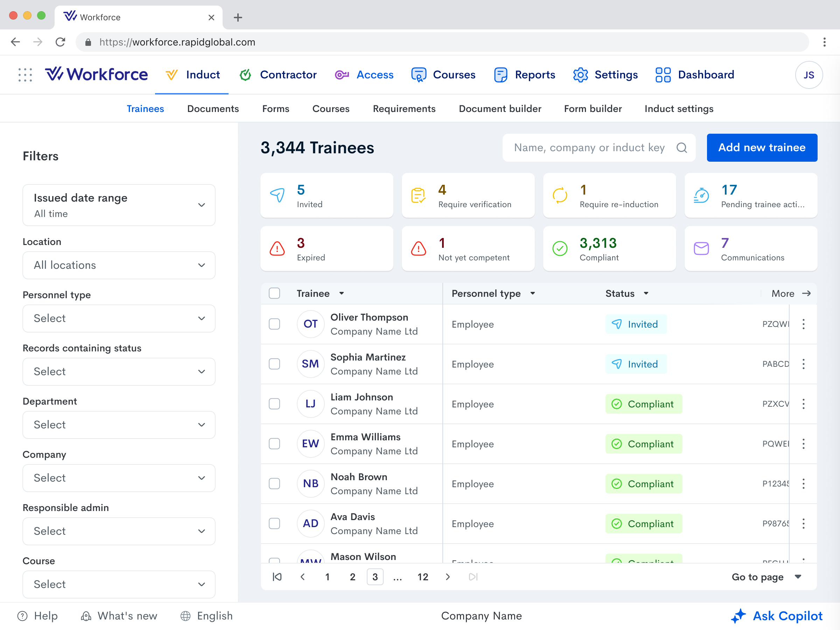
Task: Expand the Issued date range dropdown
Action: pyautogui.click(x=119, y=205)
